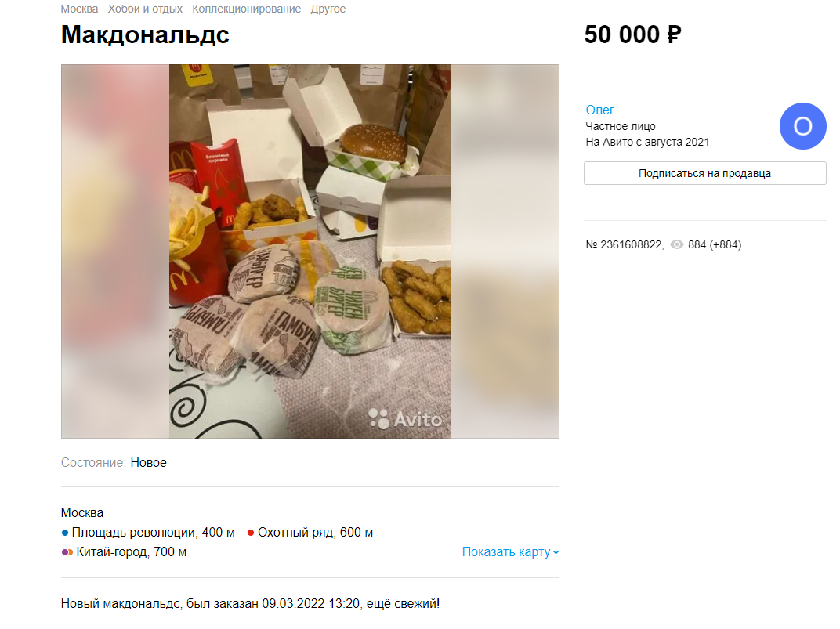Open the Коллекционирование breadcrumb category

[x=246, y=9]
